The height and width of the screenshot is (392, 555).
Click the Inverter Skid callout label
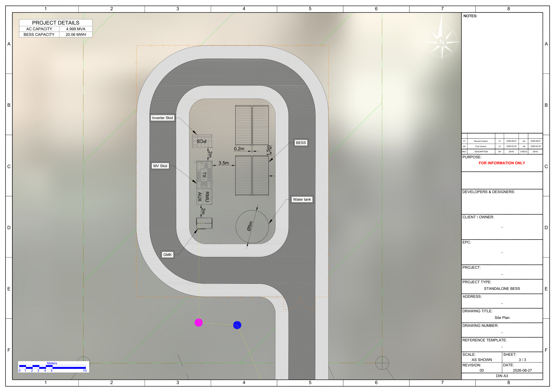coord(162,118)
